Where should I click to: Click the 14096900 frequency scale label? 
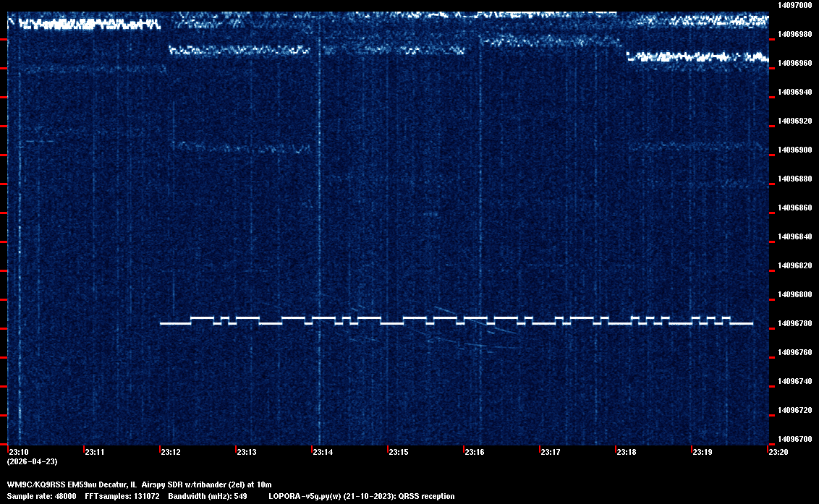tap(795, 150)
